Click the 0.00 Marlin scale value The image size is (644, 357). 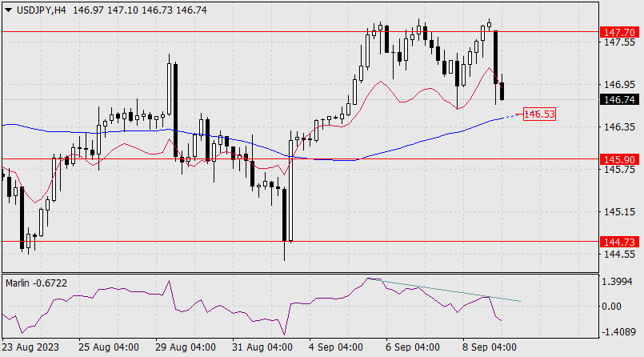pos(611,306)
